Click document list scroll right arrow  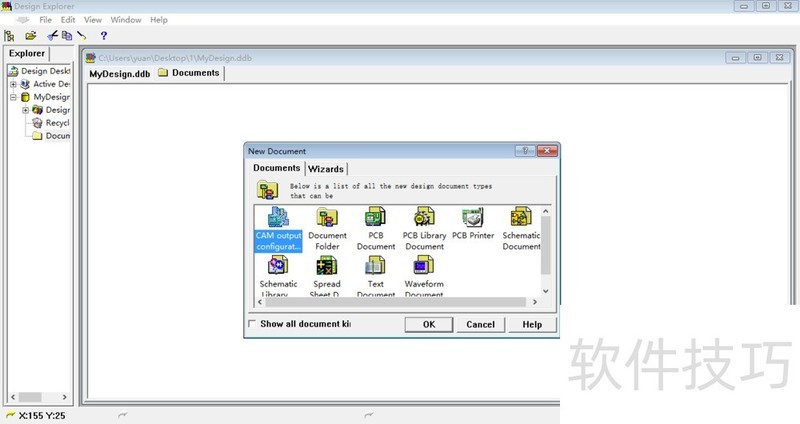coord(535,302)
